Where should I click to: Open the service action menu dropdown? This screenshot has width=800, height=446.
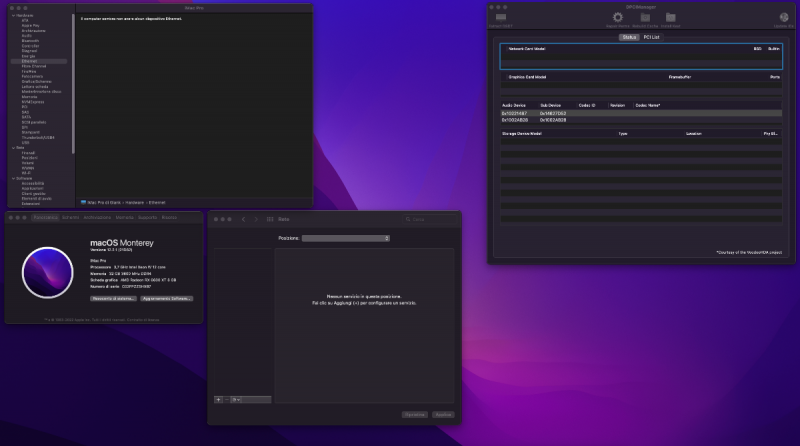[x=236, y=400]
